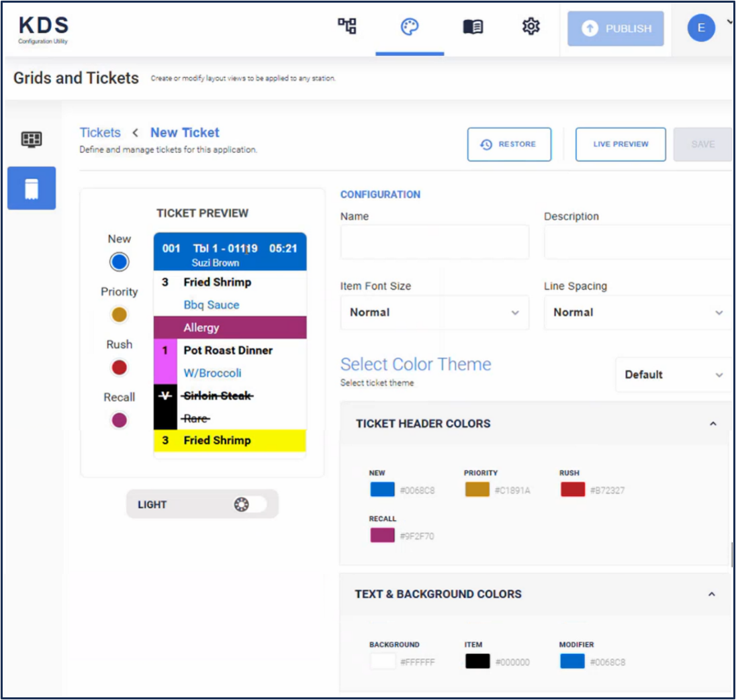
Task: Open the Line Spacing dropdown
Action: point(637,313)
